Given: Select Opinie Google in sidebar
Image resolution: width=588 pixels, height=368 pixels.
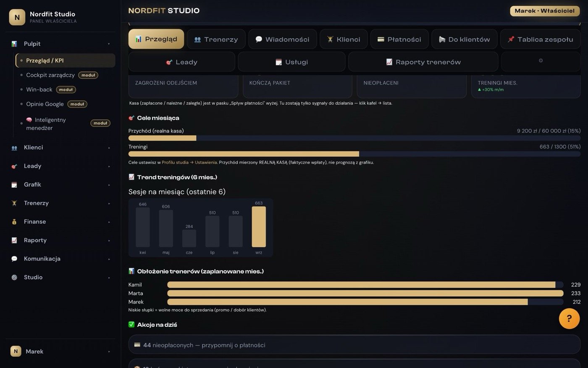Looking at the screenshot, I should (x=45, y=104).
